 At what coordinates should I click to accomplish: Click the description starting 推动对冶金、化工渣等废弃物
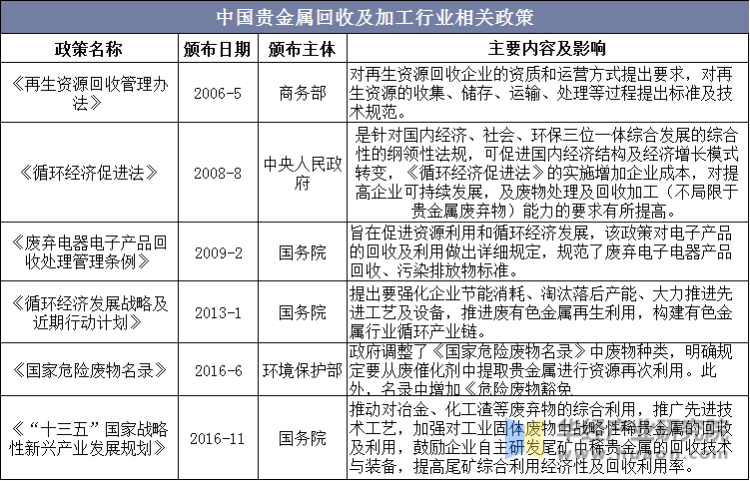click(x=541, y=437)
